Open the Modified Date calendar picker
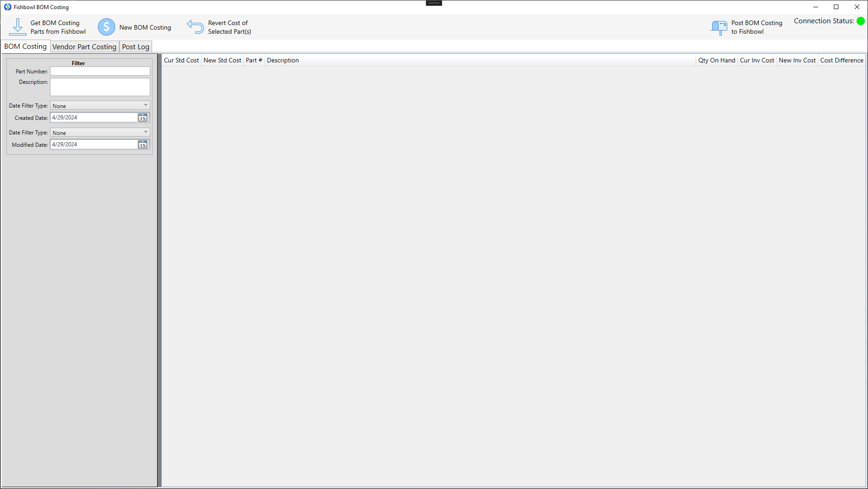Screen dimensions: 868x489 point(143,144)
